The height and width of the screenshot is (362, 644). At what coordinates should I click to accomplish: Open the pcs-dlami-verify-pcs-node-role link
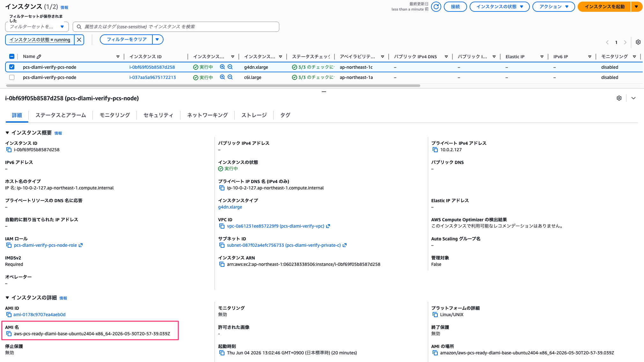(x=46, y=245)
